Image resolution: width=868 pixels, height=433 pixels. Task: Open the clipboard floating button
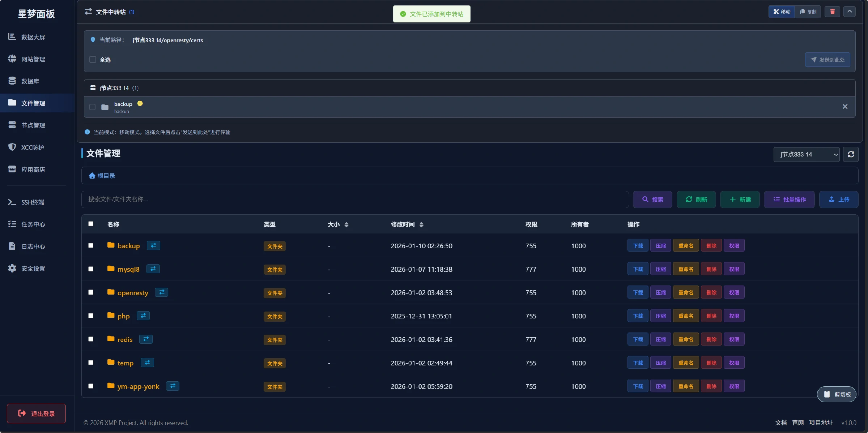(x=837, y=394)
